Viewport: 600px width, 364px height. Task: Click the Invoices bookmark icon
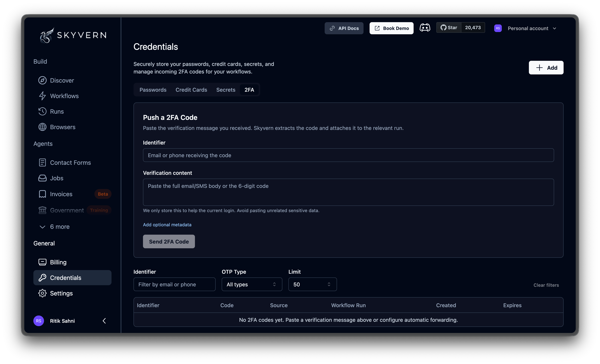point(42,194)
